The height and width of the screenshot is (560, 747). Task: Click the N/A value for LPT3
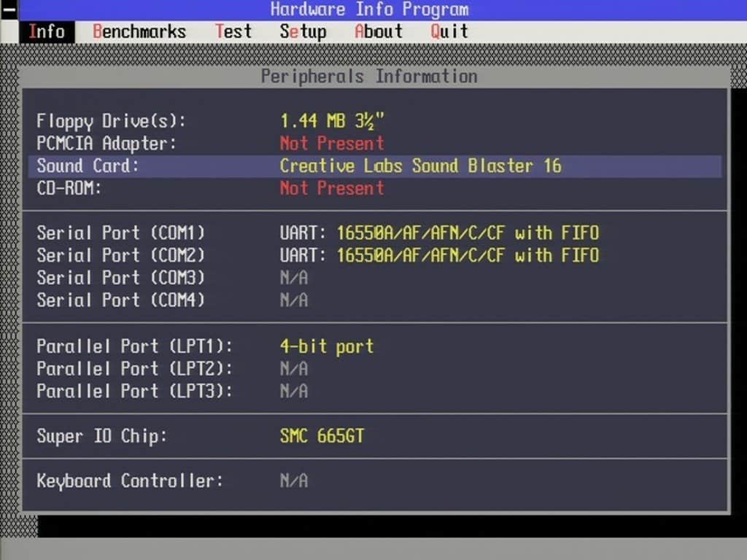click(294, 391)
